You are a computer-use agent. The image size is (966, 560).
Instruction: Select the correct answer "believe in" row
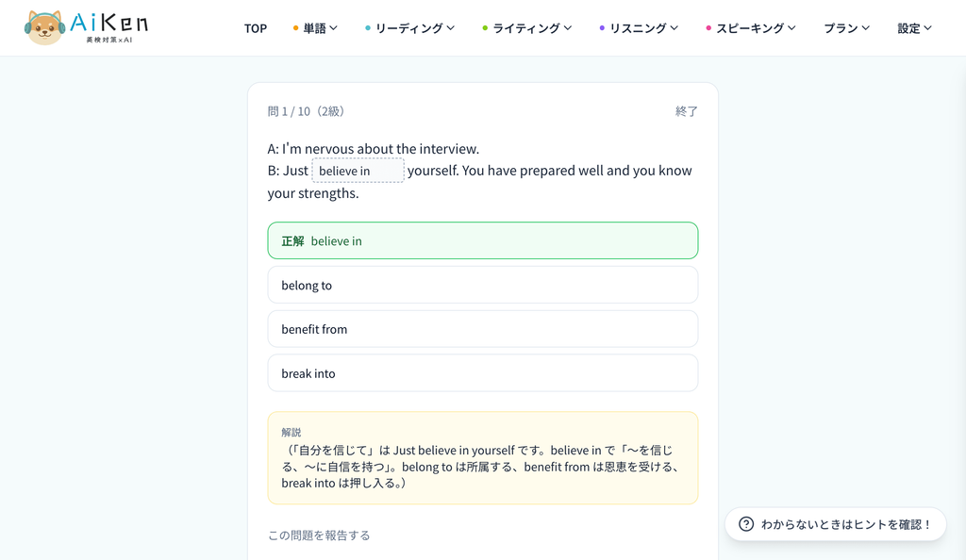(482, 240)
